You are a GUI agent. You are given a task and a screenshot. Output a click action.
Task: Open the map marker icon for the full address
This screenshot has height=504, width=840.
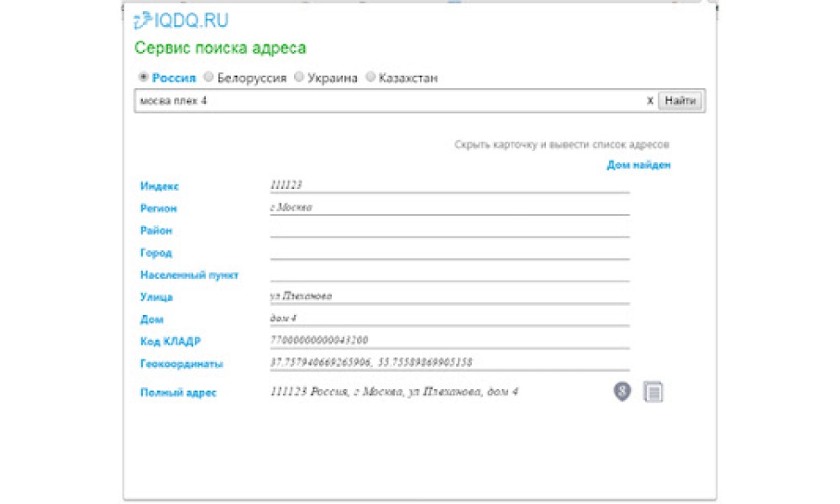(622, 391)
